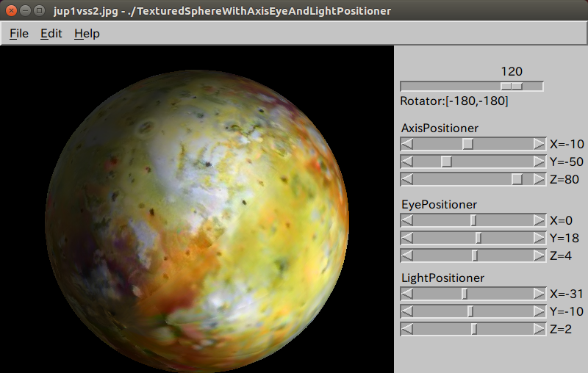Click EyePositioner Z=4 slider thumb
The width and height of the screenshot is (588, 373).
pyautogui.click(x=475, y=256)
